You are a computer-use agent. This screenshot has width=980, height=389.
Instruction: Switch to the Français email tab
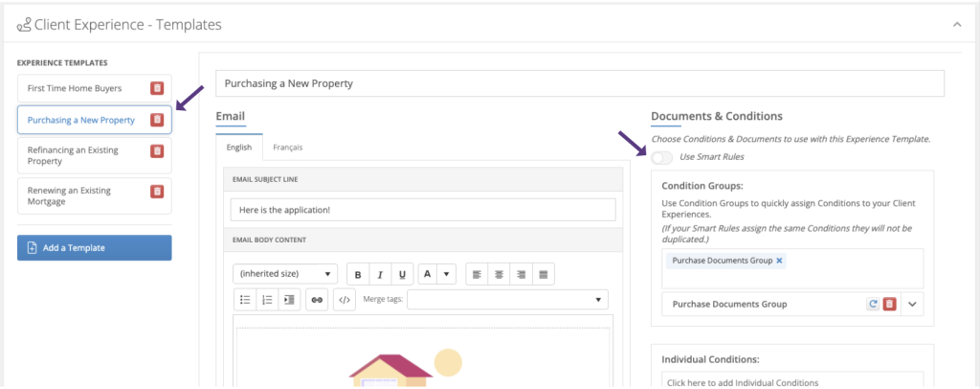pos(288,148)
